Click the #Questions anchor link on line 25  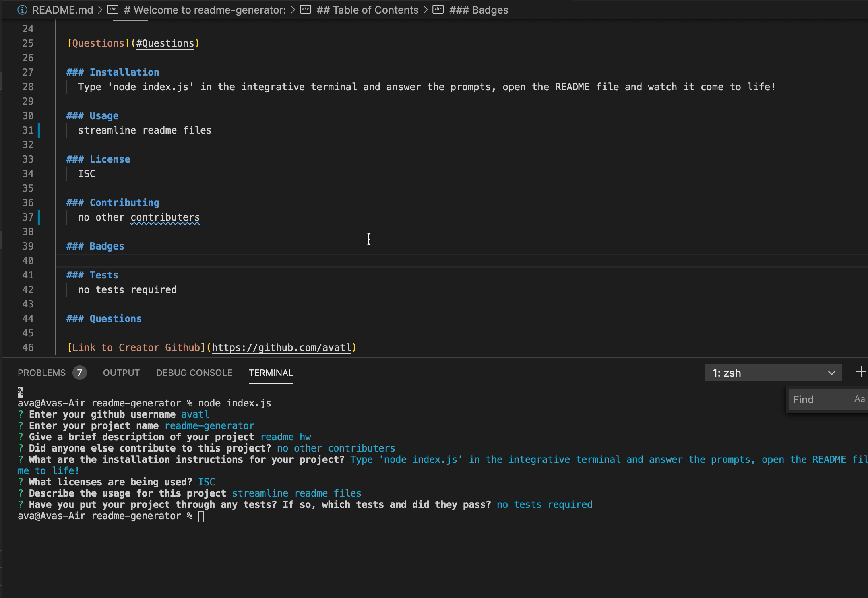coord(165,43)
